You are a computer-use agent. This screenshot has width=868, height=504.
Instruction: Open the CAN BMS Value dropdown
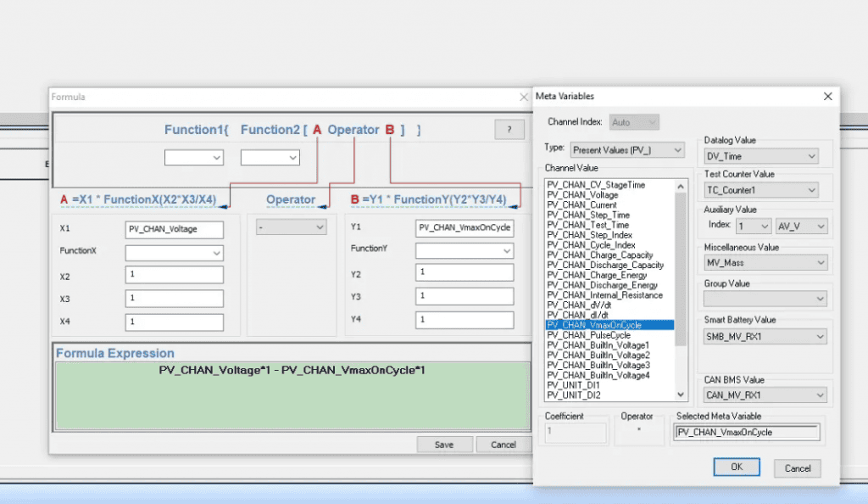(765, 395)
